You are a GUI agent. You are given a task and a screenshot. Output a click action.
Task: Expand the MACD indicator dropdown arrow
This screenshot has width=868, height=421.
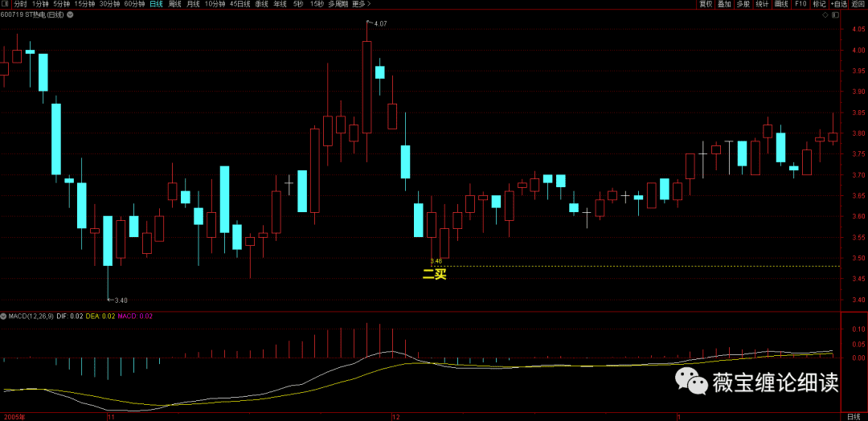3,317
